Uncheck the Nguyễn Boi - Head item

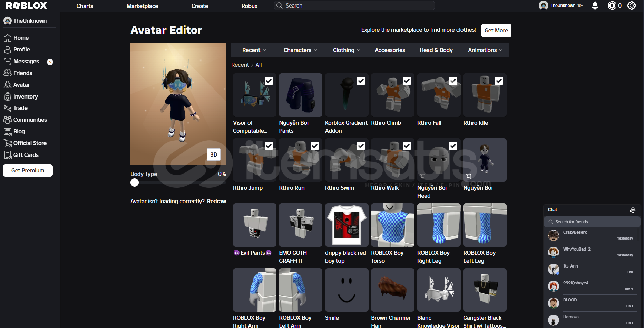tap(453, 146)
